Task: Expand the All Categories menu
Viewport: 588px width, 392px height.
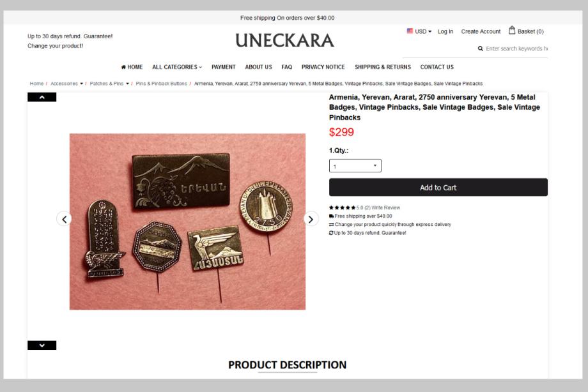Action: pyautogui.click(x=177, y=67)
